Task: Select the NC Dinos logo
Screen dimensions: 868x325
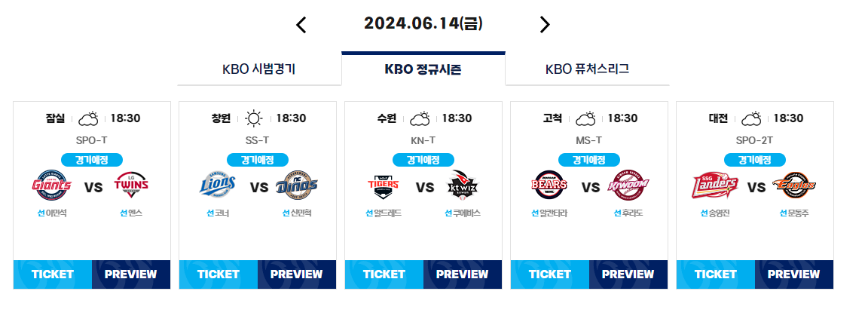Action: [297, 185]
